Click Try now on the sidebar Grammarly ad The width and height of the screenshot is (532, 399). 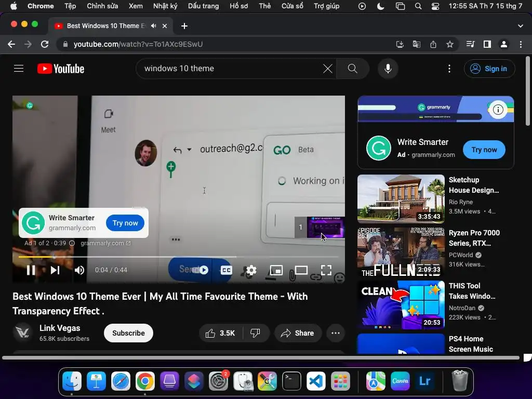(x=484, y=150)
